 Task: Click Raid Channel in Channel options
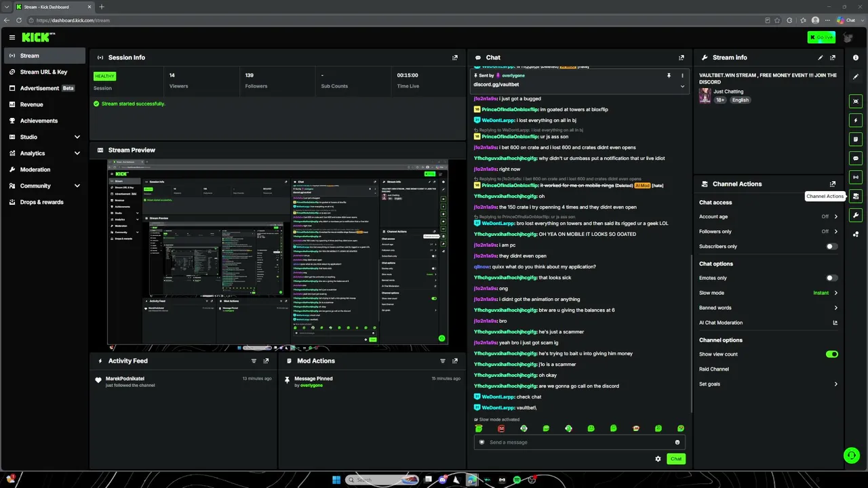click(714, 369)
